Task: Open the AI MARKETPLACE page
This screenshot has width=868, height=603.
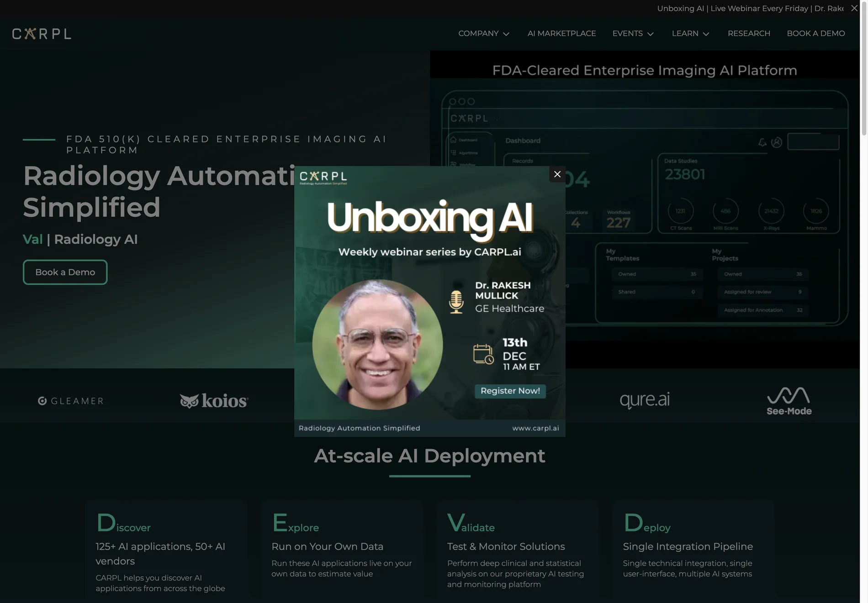Action: (561, 33)
